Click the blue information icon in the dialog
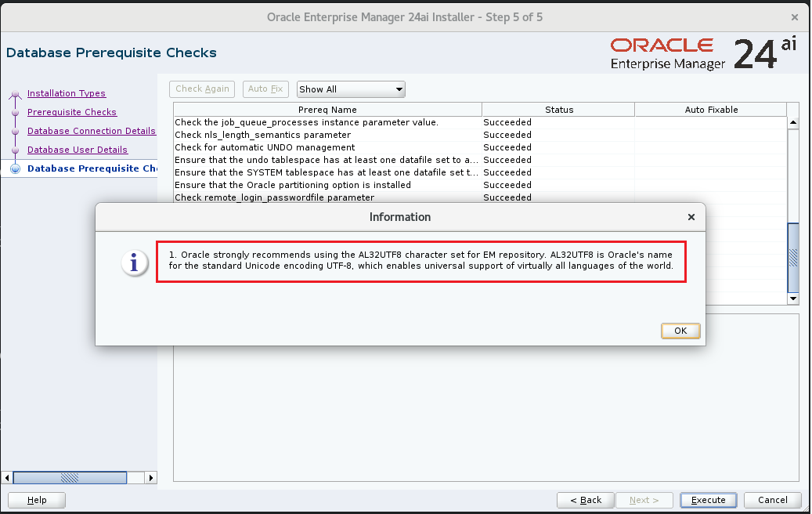Image resolution: width=812 pixels, height=514 pixels. 134,262
